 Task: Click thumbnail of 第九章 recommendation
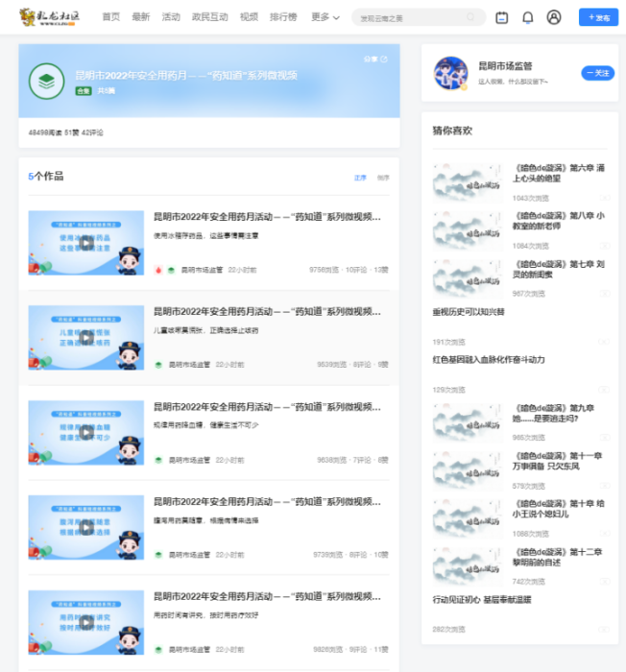[x=468, y=422]
